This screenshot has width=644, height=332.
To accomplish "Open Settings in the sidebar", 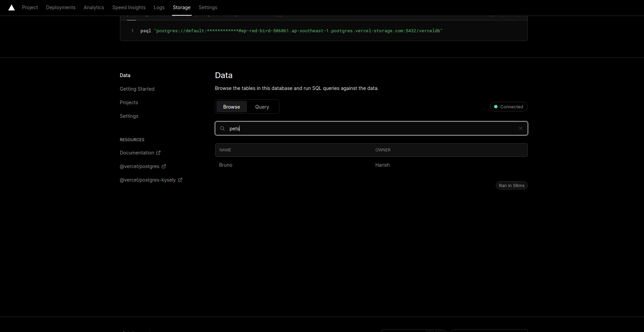I will [129, 116].
